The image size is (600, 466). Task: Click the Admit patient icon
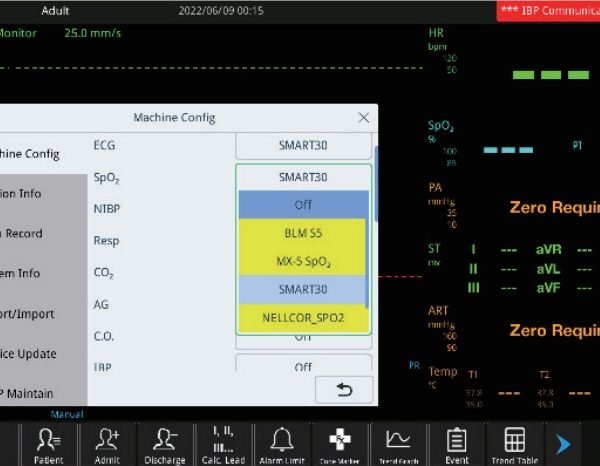point(107,443)
